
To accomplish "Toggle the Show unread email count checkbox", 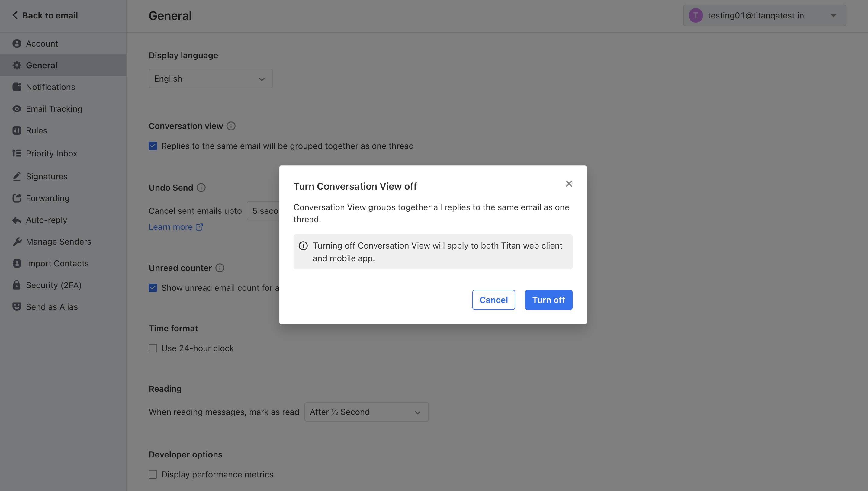I will click(153, 288).
